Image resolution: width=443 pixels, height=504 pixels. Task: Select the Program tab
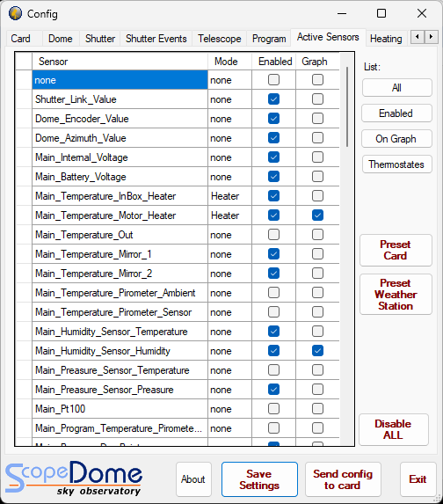tap(269, 39)
